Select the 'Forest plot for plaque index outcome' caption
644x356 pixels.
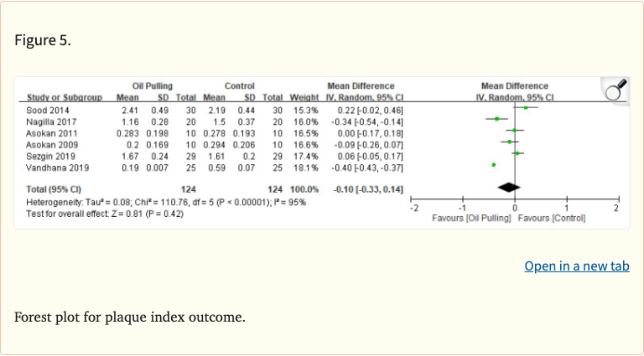point(130,317)
